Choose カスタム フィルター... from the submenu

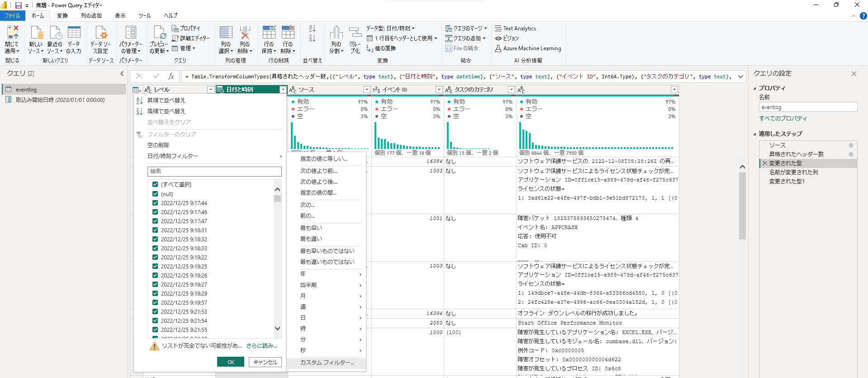[327, 363]
